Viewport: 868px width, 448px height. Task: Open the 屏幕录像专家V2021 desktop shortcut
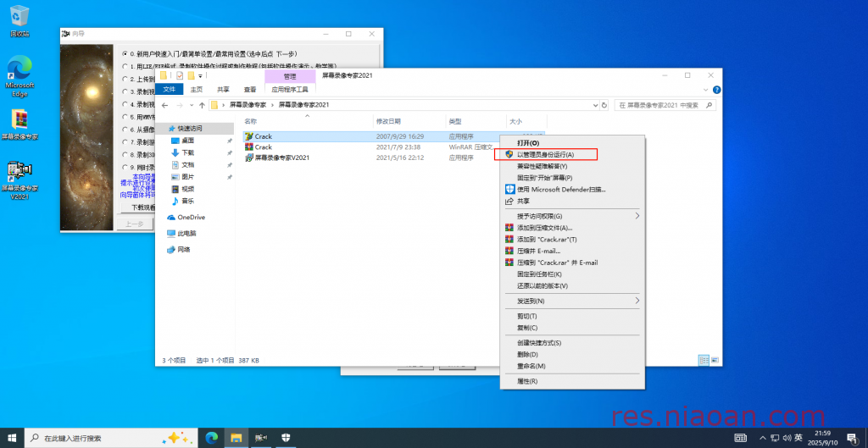tap(20, 180)
